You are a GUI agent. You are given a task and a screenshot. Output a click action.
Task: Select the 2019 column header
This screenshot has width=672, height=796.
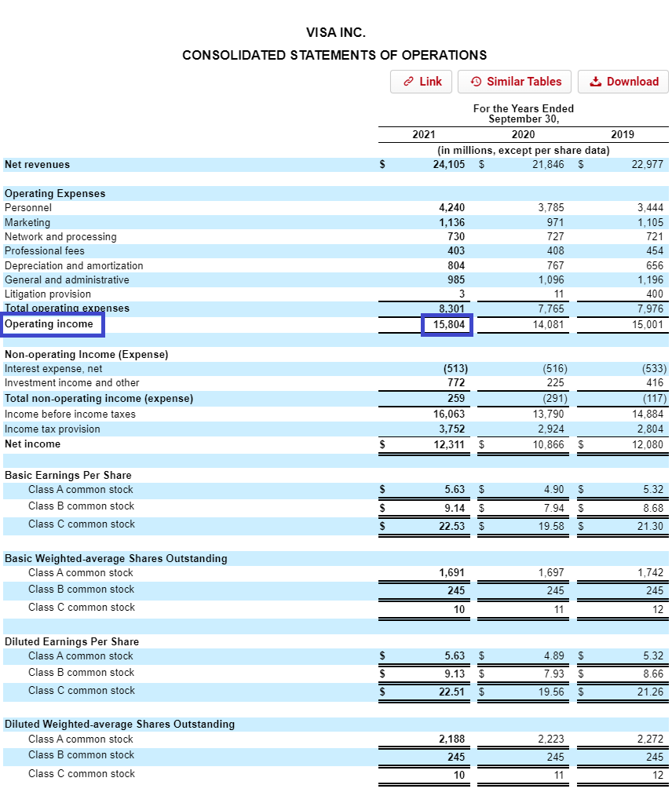point(622,134)
